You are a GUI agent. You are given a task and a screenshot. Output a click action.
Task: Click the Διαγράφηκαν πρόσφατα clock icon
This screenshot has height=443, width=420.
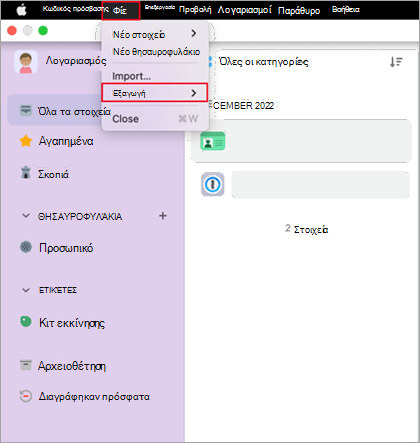(x=26, y=396)
